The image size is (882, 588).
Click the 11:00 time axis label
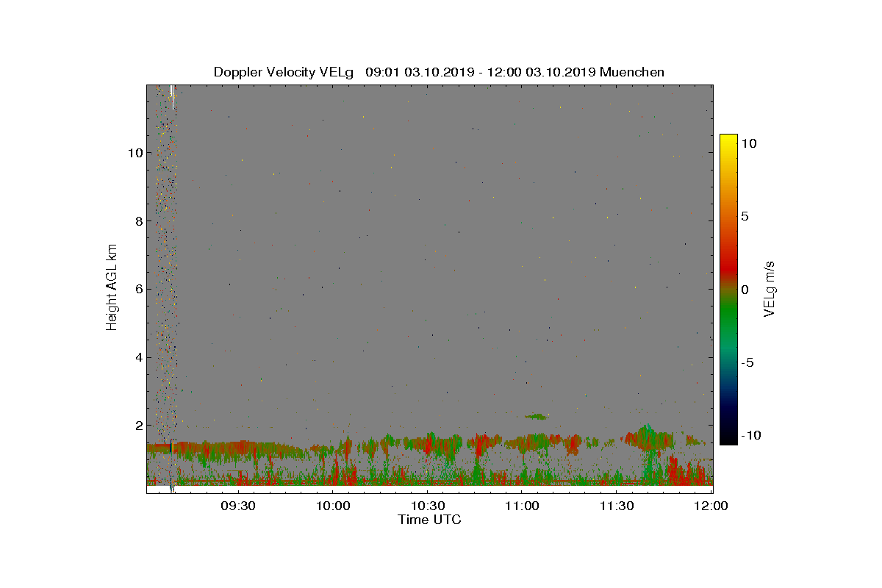[x=523, y=506]
